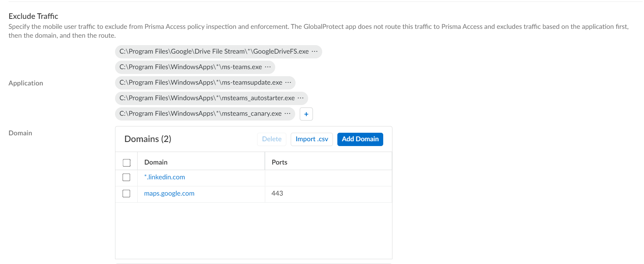The height and width of the screenshot is (264, 644).
Task: Tick the maps.google.com row checkbox
Action: pyautogui.click(x=127, y=194)
